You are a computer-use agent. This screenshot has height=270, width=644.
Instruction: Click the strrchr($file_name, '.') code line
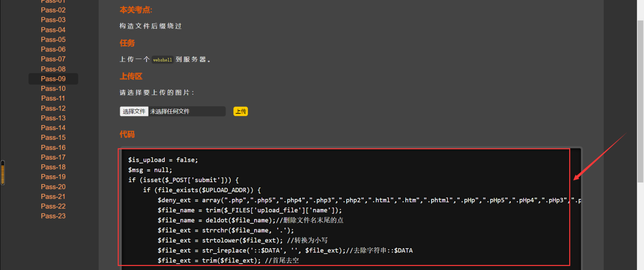(x=226, y=230)
